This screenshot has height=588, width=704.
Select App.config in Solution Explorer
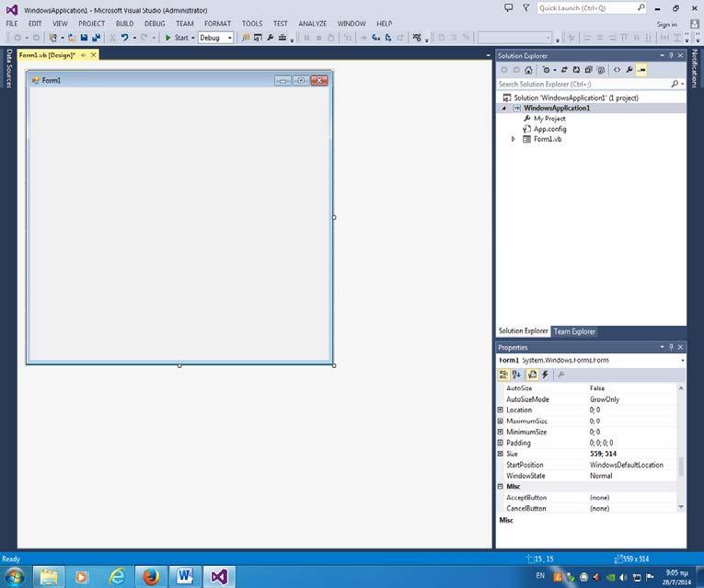point(545,129)
